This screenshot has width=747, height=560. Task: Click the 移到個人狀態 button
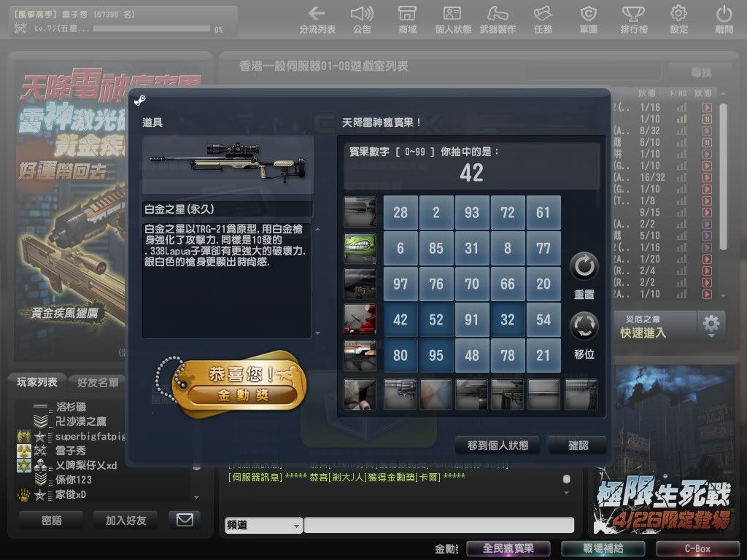click(499, 445)
